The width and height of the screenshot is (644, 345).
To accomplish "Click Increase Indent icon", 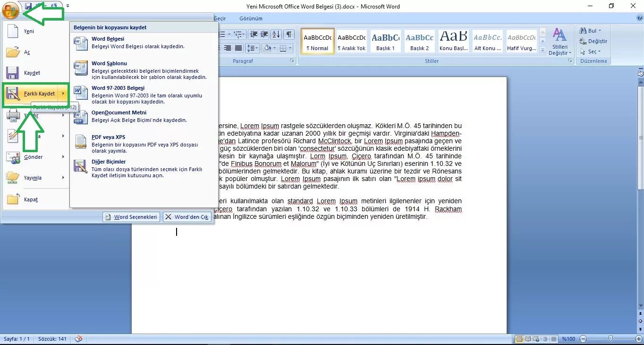I will tap(264, 34).
